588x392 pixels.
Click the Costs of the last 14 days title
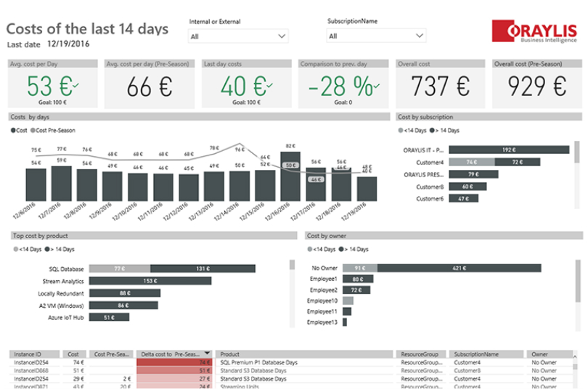pos(87,29)
